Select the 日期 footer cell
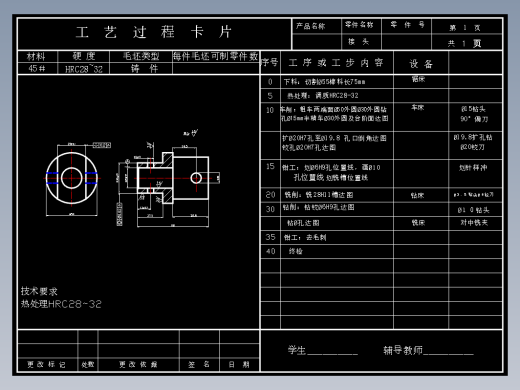The height and width of the screenshot is (390, 520). (x=239, y=364)
